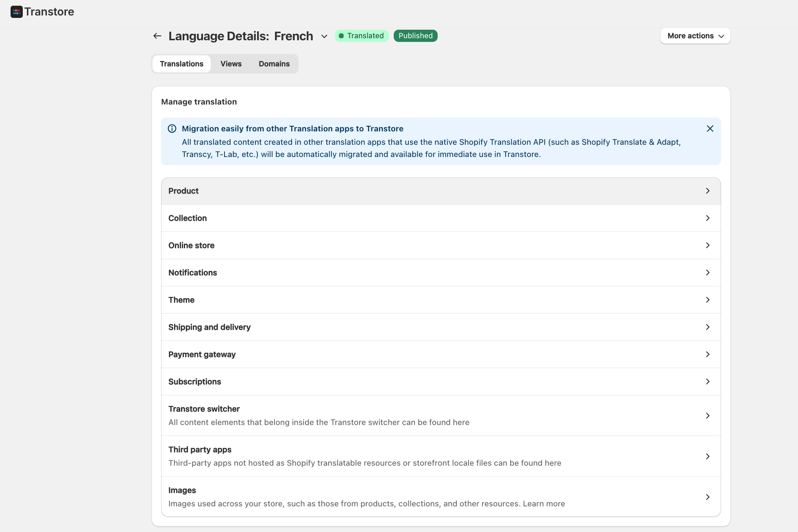The height and width of the screenshot is (532, 798).
Task: Open the Transtore switcher section
Action: (x=441, y=415)
